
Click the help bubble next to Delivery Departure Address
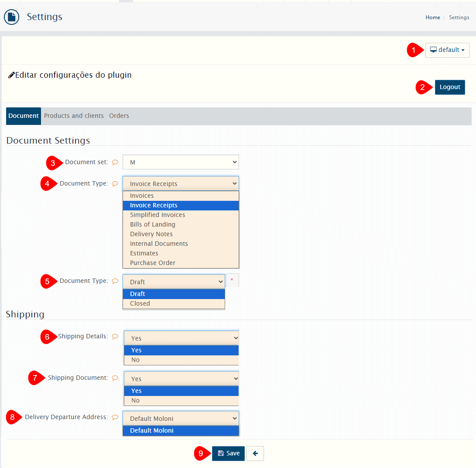coord(115,417)
